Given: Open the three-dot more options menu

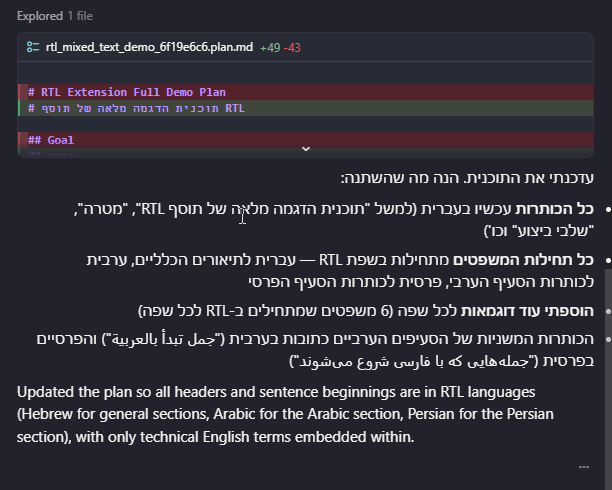Looking at the screenshot, I should point(584,466).
